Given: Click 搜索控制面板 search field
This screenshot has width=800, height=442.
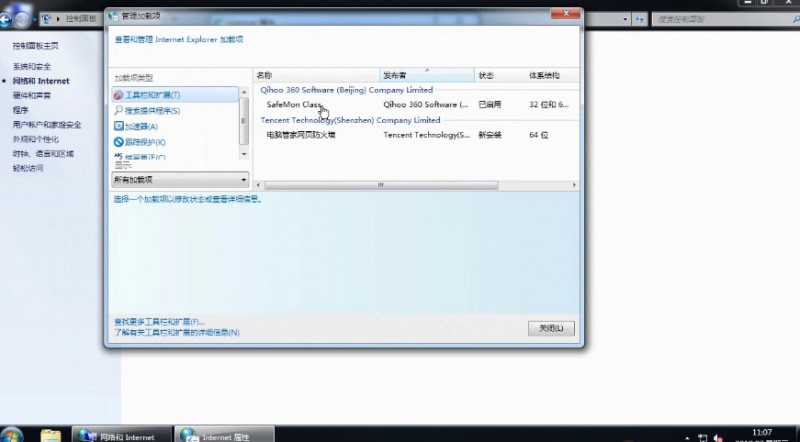Looking at the screenshot, I should point(722,19).
